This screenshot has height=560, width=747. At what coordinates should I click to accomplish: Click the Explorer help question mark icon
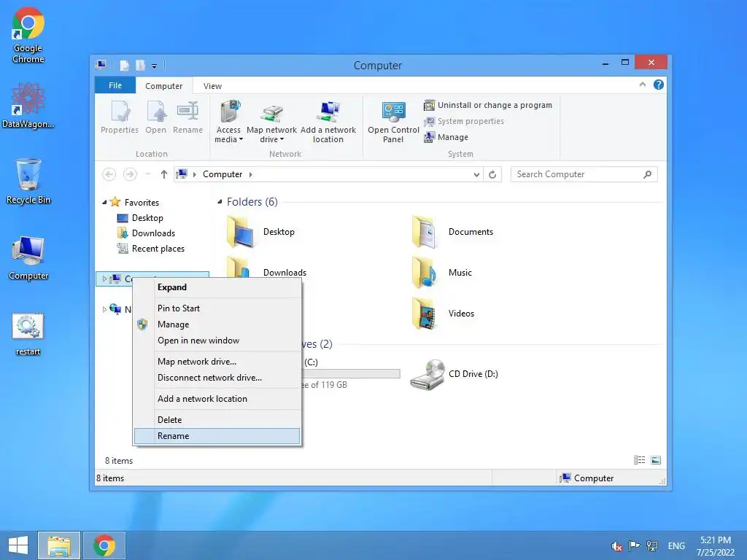659,85
